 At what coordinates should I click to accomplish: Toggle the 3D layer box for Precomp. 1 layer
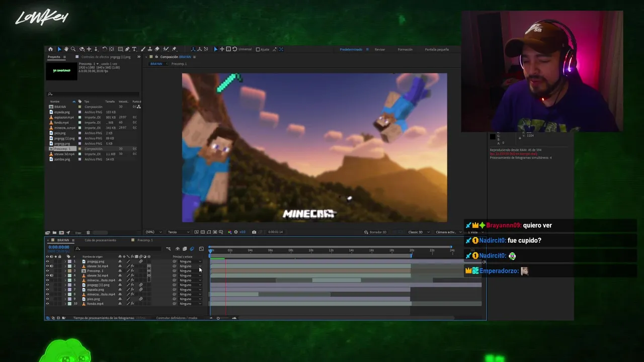coord(149,271)
